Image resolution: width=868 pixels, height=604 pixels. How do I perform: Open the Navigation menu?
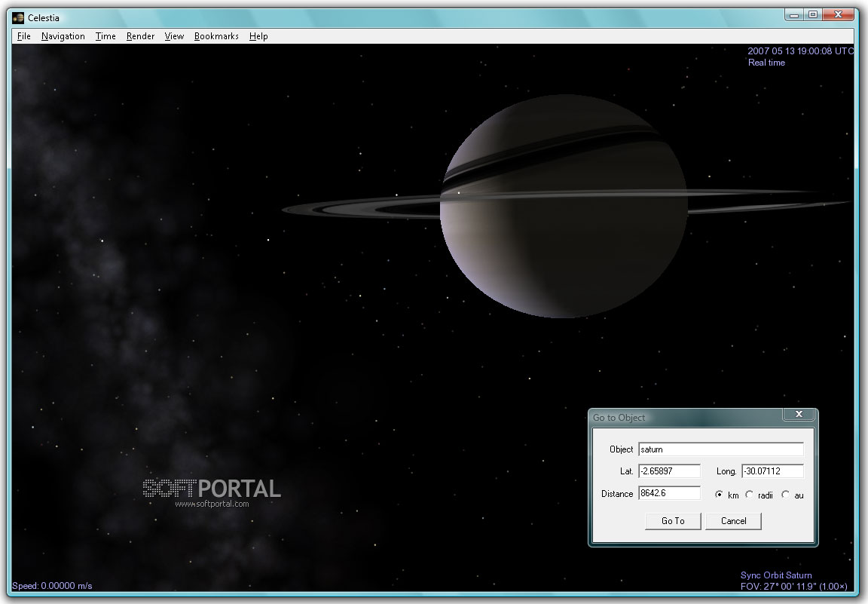pyautogui.click(x=63, y=36)
